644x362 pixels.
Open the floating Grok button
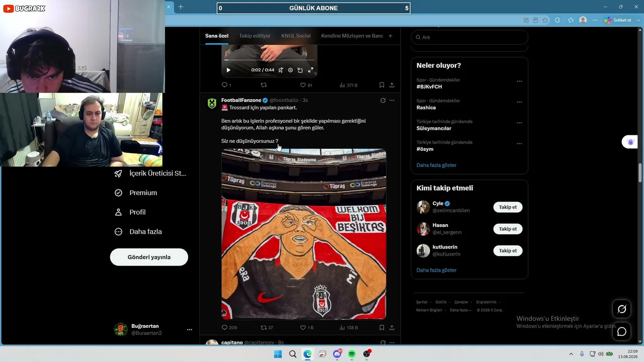click(622, 309)
